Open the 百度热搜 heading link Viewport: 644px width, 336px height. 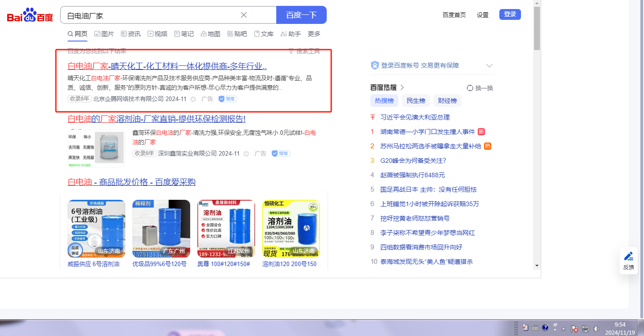(387, 87)
